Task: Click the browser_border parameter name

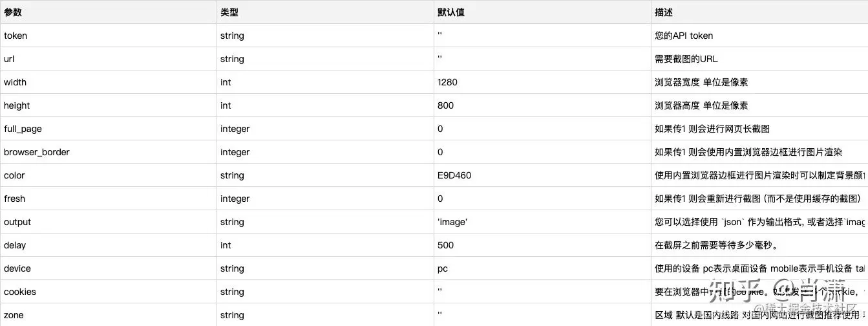Action: point(37,152)
